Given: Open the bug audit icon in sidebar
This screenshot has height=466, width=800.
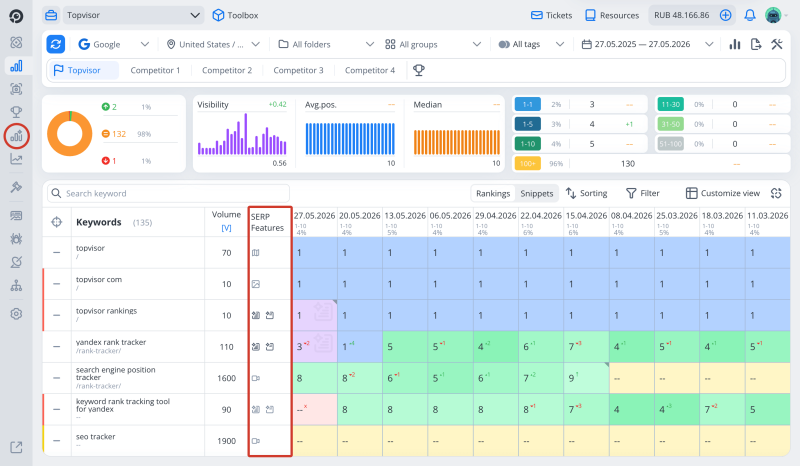Looking at the screenshot, I should tap(16, 239).
